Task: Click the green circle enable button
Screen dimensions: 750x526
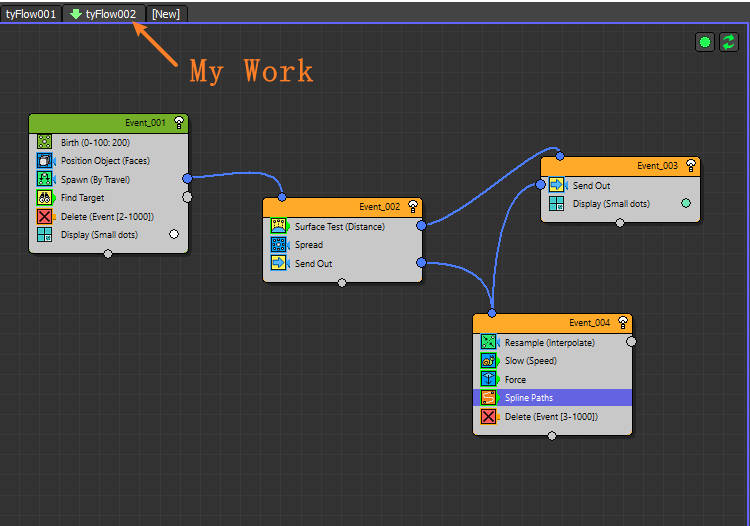Action: (705, 43)
